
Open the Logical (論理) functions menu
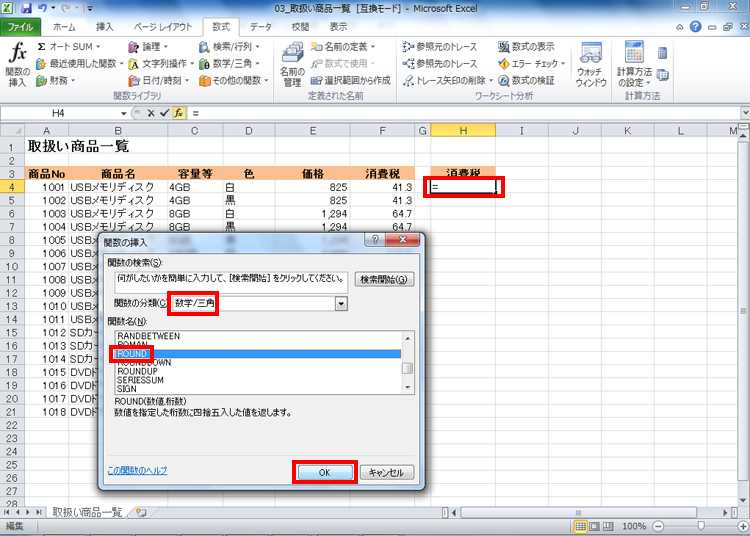148,47
